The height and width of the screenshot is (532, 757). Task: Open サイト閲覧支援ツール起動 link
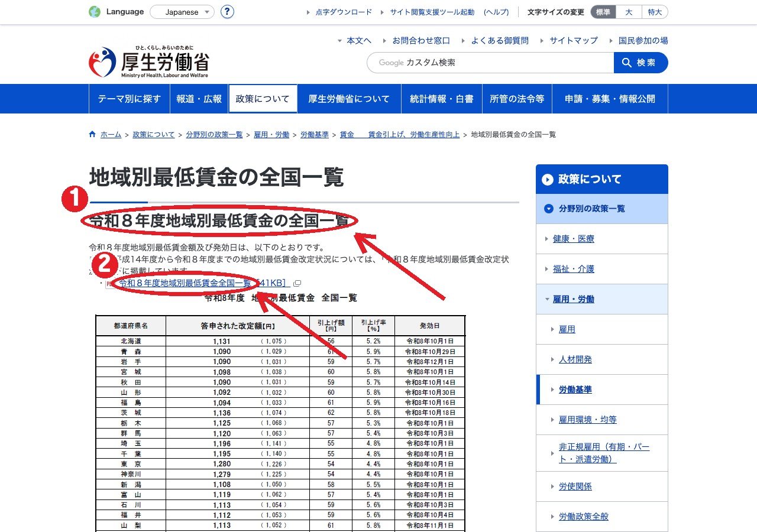click(432, 12)
